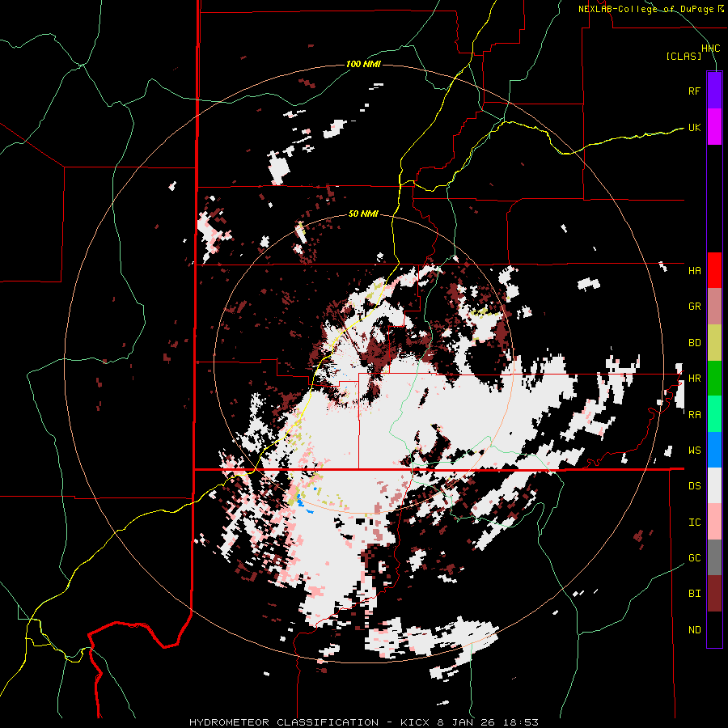The height and width of the screenshot is (728, 728).
Task: Click the HA red legend swatch
Action: click(x=714, y=270)
